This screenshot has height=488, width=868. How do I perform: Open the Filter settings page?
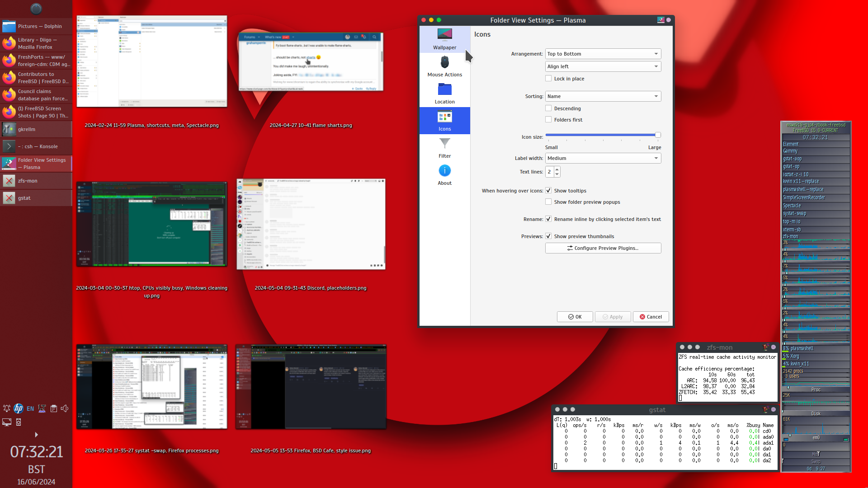[444, 148]
